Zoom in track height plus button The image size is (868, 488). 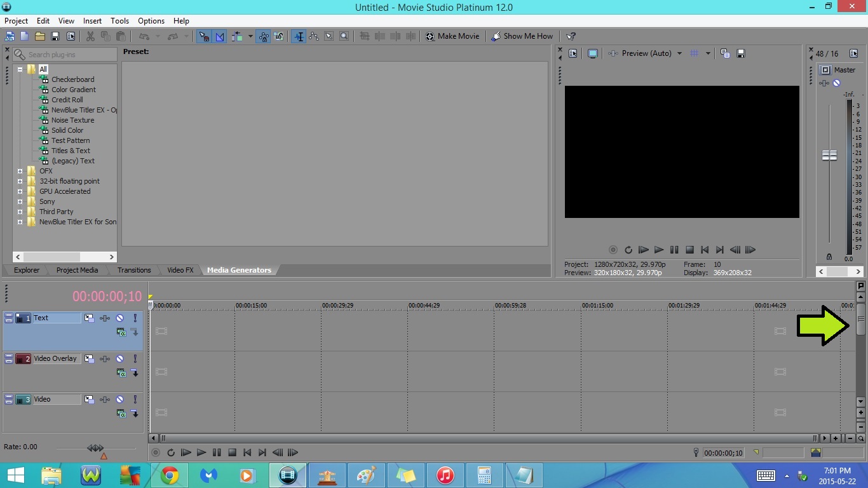[861, 412]
